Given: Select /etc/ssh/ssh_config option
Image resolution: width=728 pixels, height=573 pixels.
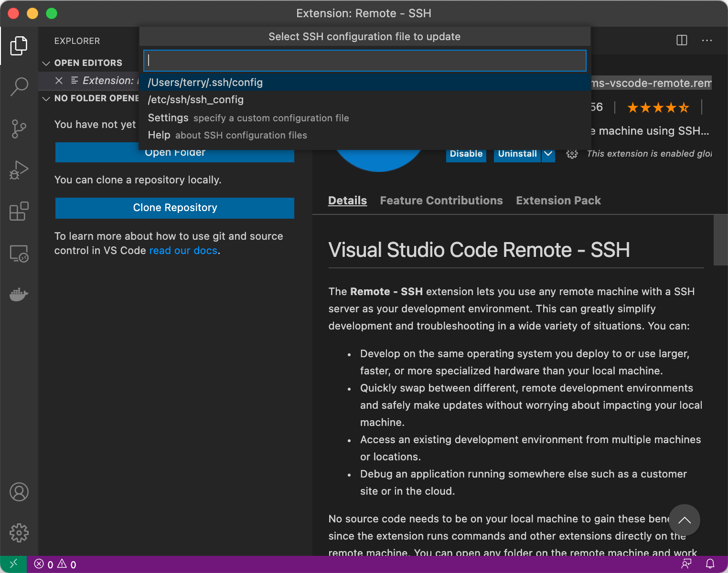Looking at the screenshot, I should click(x=364, y=99).
